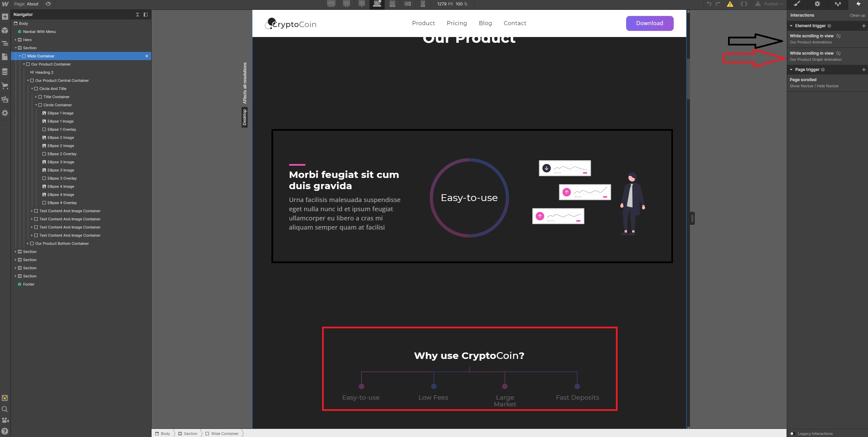The image size is (868, 437).
Task: Collapse the Element trigger section
Action: pyautogui.click(x=791, y=26)
